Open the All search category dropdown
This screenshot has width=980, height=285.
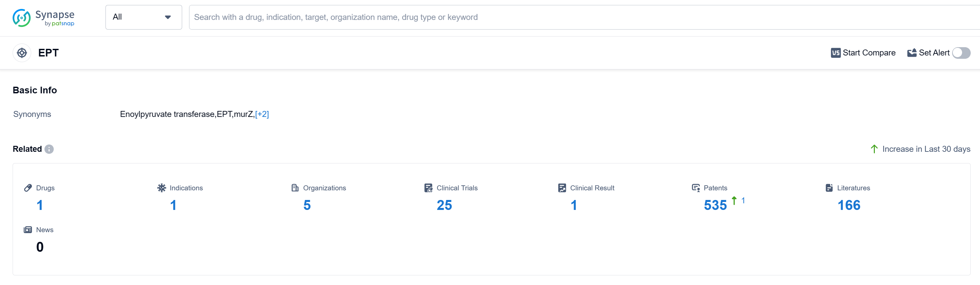[x=143, y=17]
